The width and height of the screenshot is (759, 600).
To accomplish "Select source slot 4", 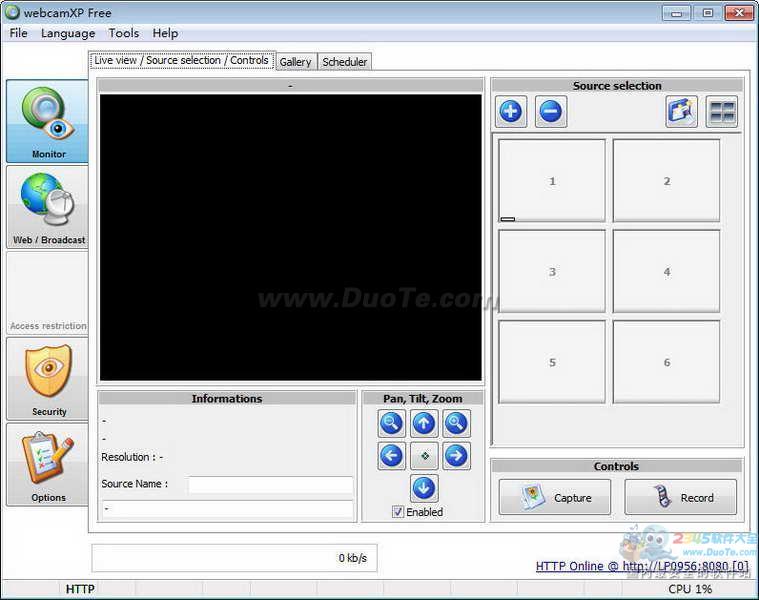I will (x=667, y=271).
